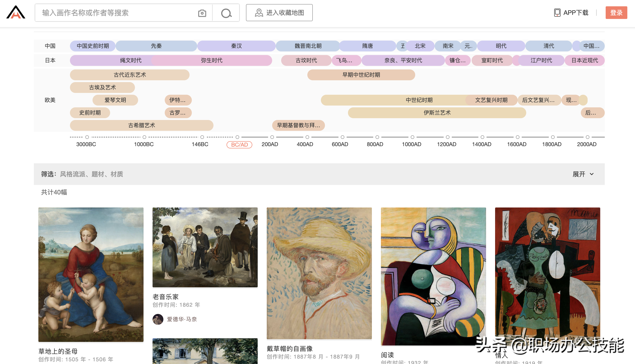Viewport: 635px width, 364px height.
Task: Click the magnifier search icon
Action: [226, 13]
